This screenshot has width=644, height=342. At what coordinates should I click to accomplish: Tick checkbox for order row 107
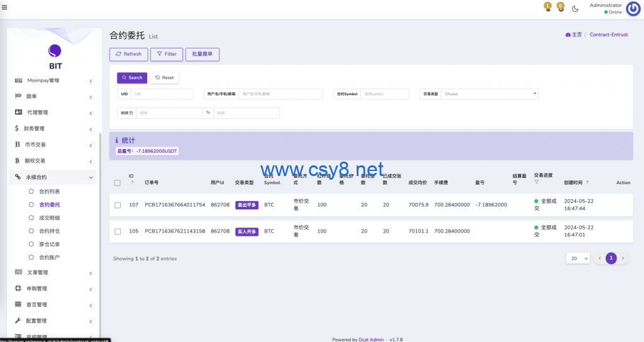(x=118, y=205)
